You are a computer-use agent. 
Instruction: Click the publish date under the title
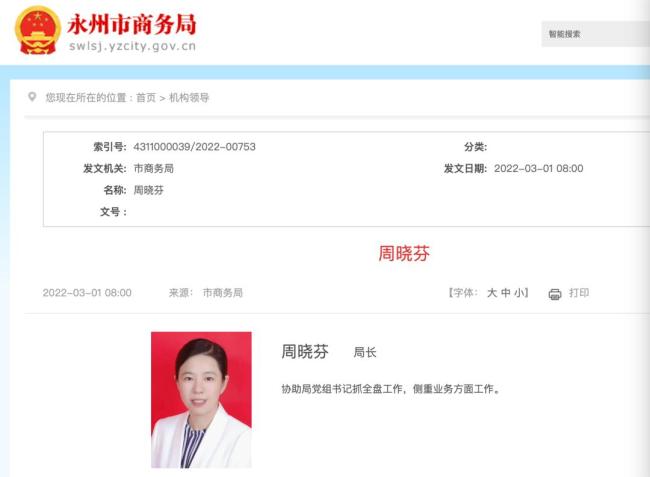[87, 293]
